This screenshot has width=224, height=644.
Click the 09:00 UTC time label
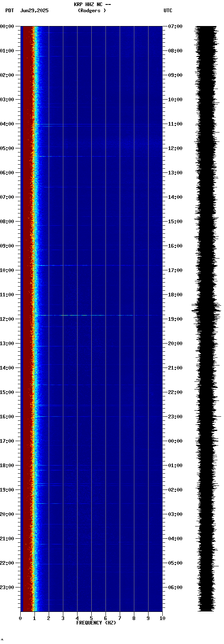point(175,75)
